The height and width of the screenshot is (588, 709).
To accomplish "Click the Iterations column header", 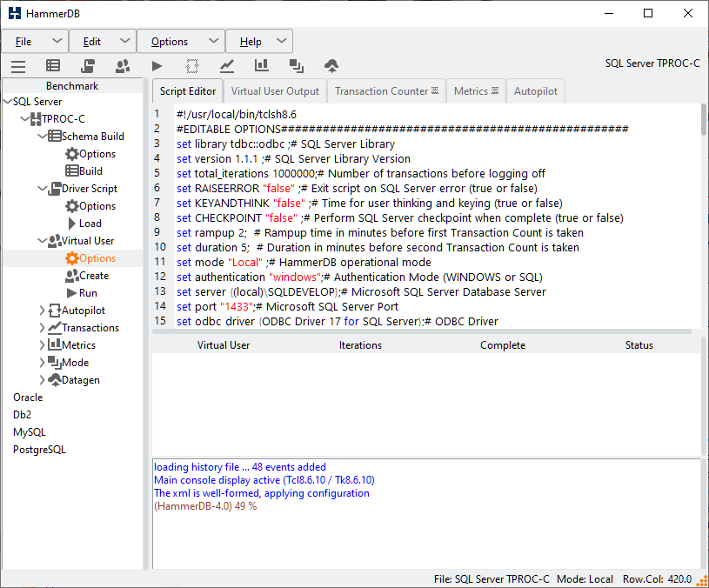I will pyautogui.click(x=360, y=345).
